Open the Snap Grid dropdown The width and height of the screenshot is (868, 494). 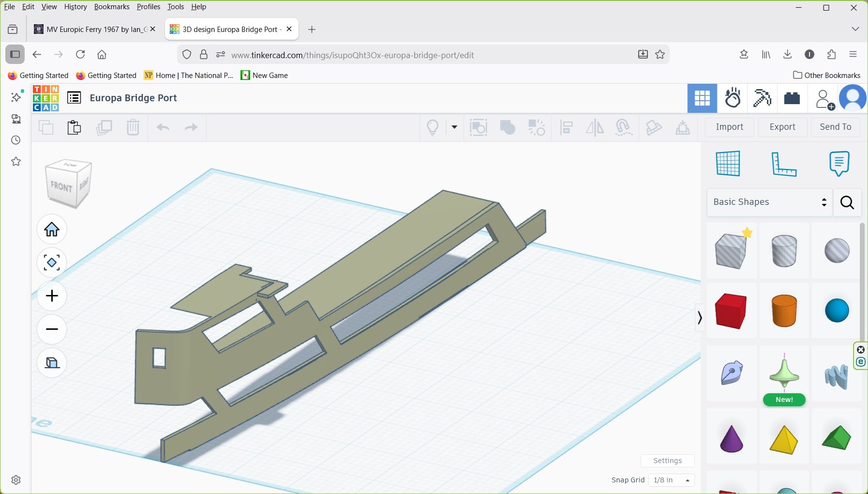click(x=671, y=480)
